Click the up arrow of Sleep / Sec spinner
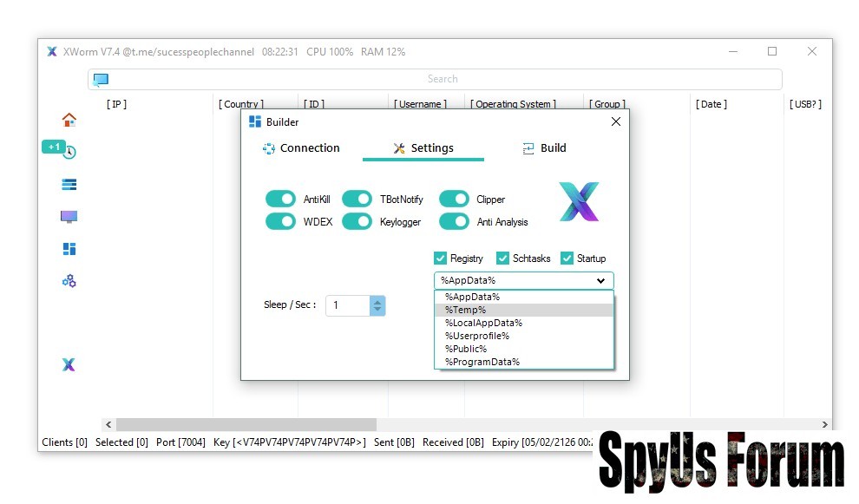This screenshot has height=504, width=859. (x=377, y=301)
